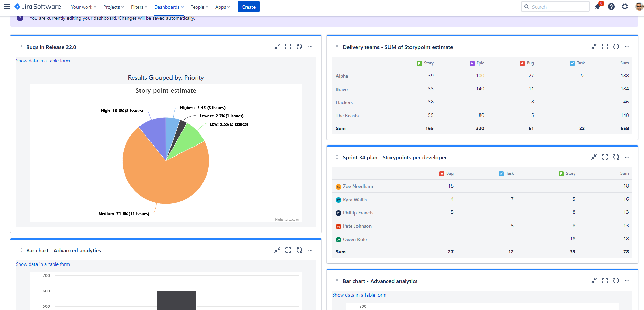This screenshot has height=310, width=644.
Task: Open the notifications bell
Action: pos(598,7)
